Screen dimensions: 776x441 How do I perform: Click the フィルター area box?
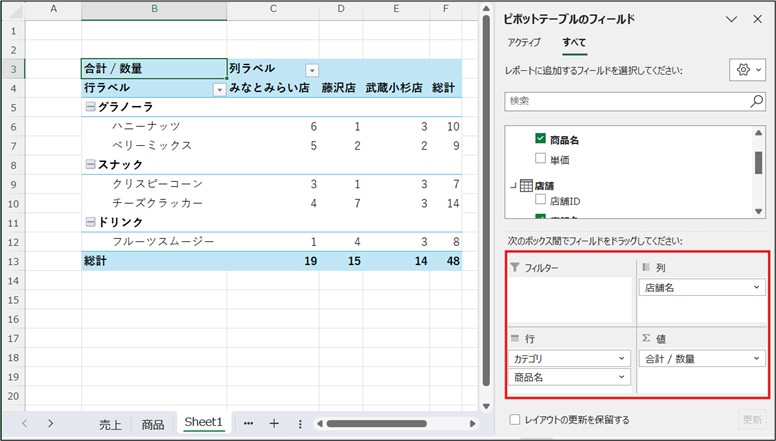click(571, 300)
